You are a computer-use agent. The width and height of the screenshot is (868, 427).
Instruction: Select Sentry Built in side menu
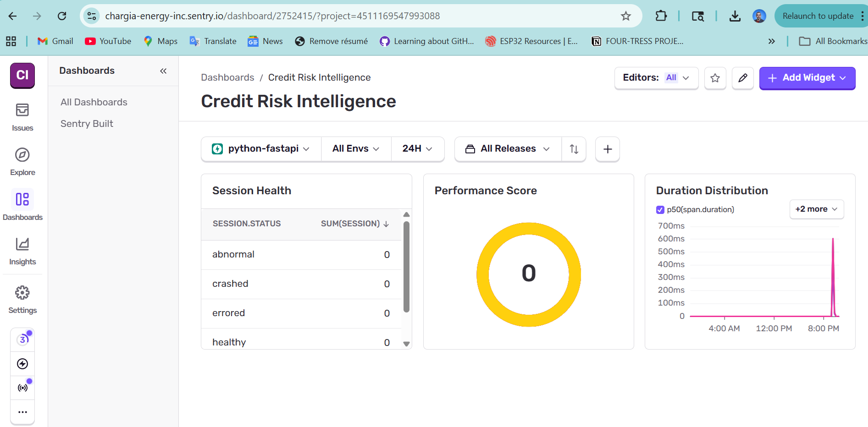coord(87,124)
